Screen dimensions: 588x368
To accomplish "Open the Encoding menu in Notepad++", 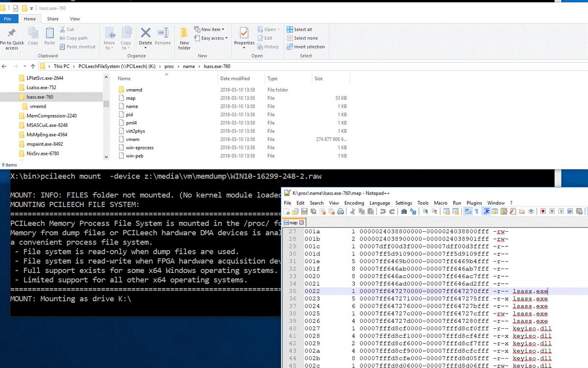I will (354, 203).
